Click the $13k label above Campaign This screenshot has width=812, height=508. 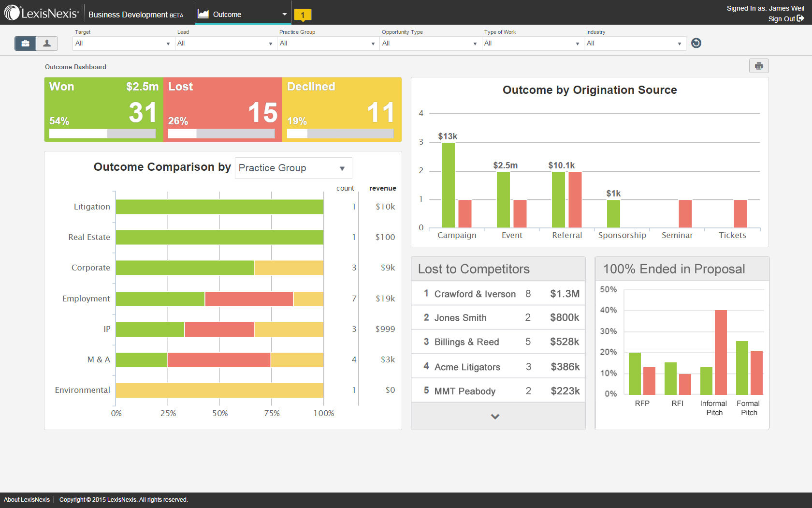(448, 136)
